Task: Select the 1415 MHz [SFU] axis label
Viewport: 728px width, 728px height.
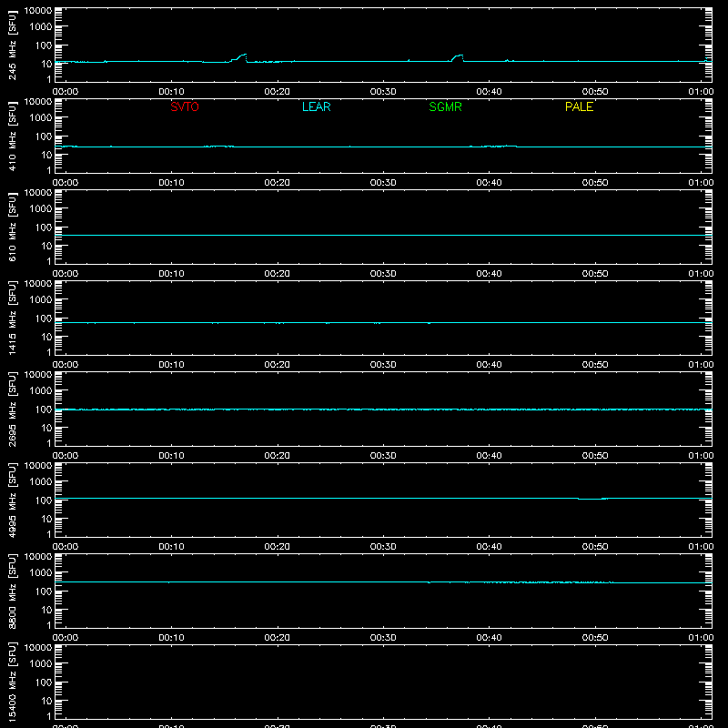Action: 12,318
